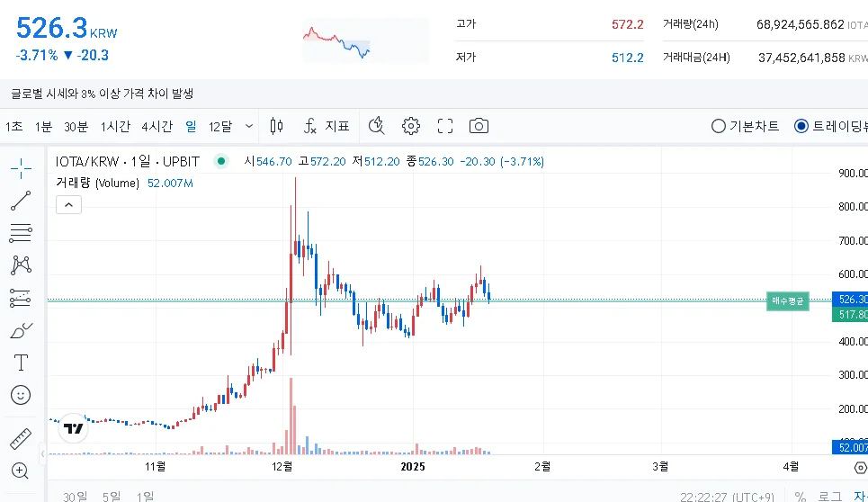This screenshot has width=868, height=502.
Task: Open the candlestick chart type selector
Action: (x=276, y=126)
